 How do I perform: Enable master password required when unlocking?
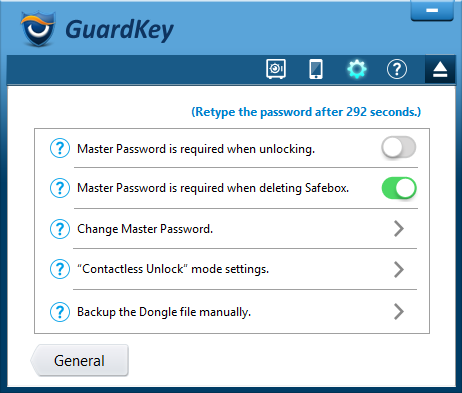399,147
